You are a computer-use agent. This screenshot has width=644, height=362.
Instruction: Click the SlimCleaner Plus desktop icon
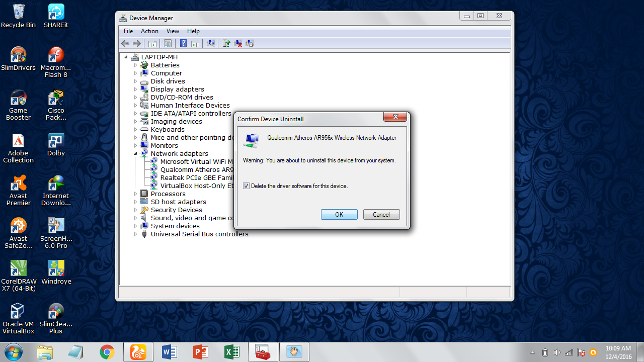click(x=56, y=319)
